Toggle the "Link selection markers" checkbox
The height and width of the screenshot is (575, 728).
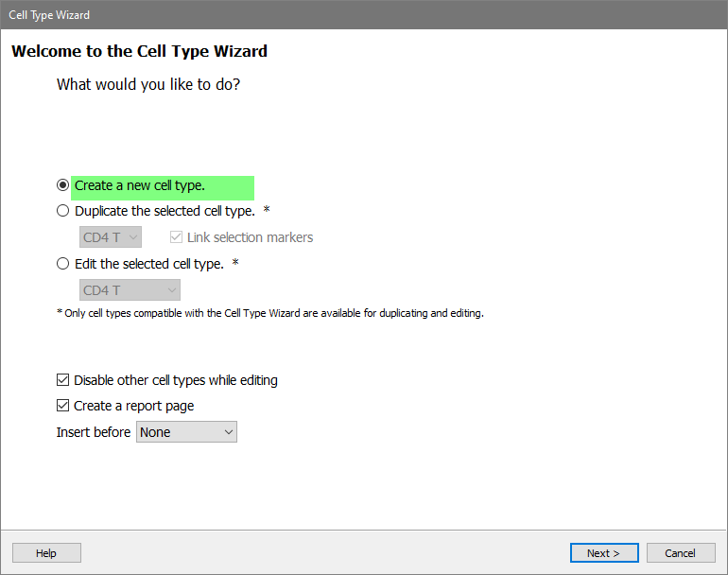pos(176,237)
